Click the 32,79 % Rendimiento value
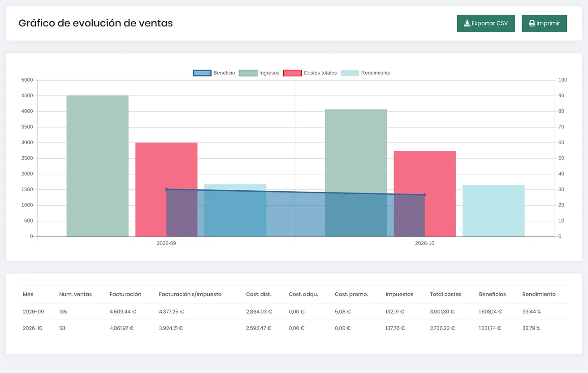This screenshot has height=373, width=588. pyautogui.click(x=531, y=328)
